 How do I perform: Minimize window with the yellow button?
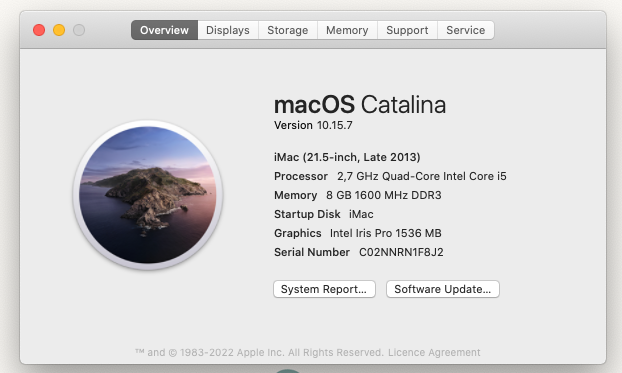click(x=59, y=30)
